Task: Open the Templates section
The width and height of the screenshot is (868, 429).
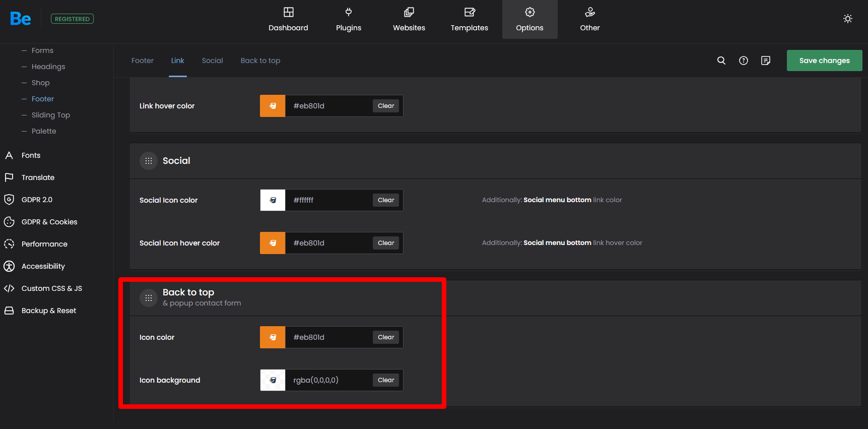Action: (x=469, y=20)
